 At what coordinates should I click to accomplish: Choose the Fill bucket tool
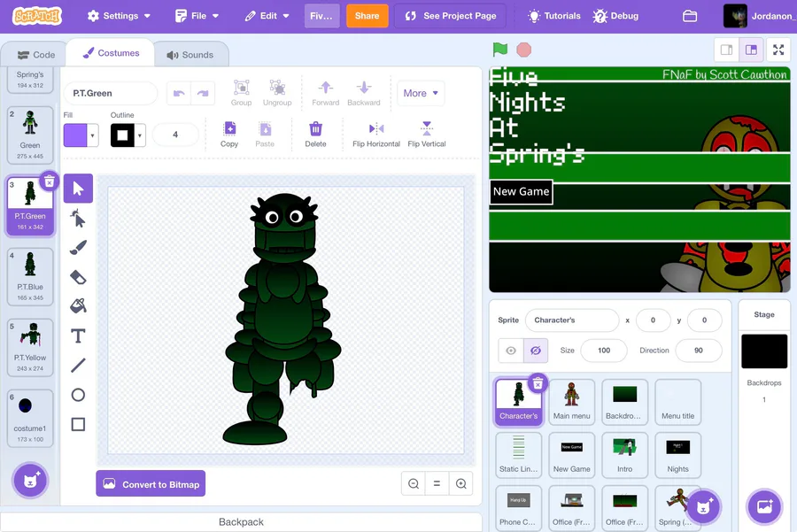(x=78, y=306)
